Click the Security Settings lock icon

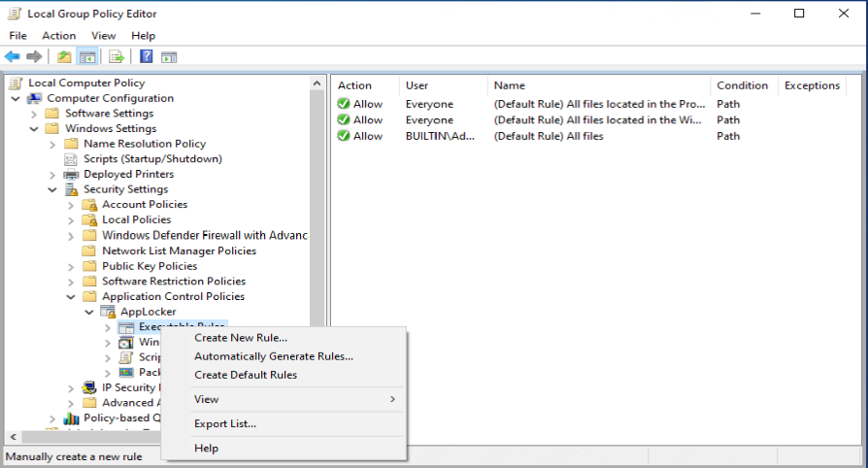tap(71, 189)
